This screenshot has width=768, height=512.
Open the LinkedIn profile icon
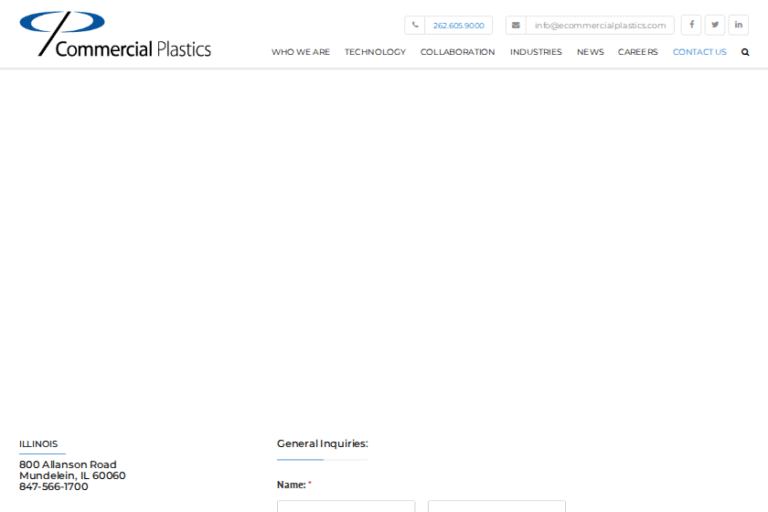click(738, 25)
